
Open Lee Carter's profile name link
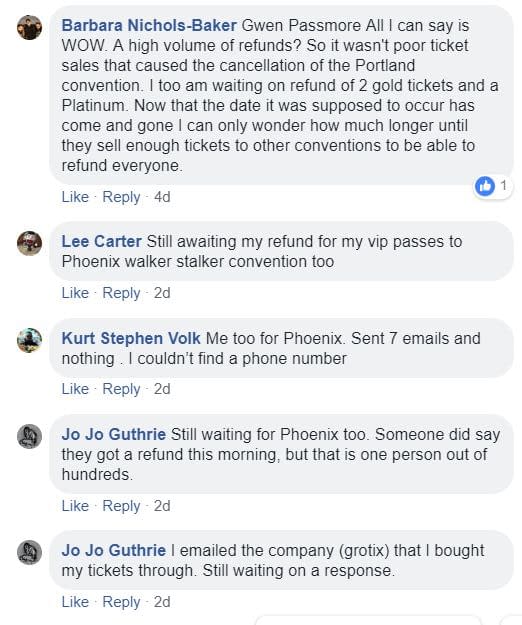click(101, 242)
